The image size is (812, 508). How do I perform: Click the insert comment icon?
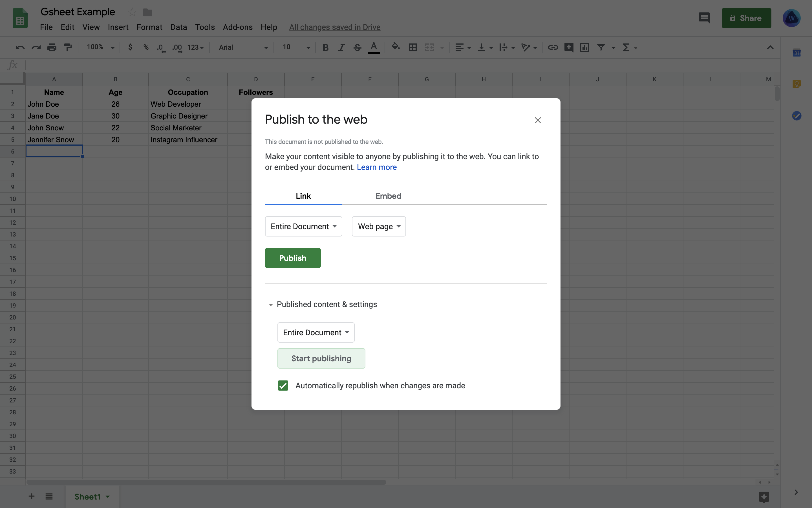pyautogui.click(x=569, y=47)
